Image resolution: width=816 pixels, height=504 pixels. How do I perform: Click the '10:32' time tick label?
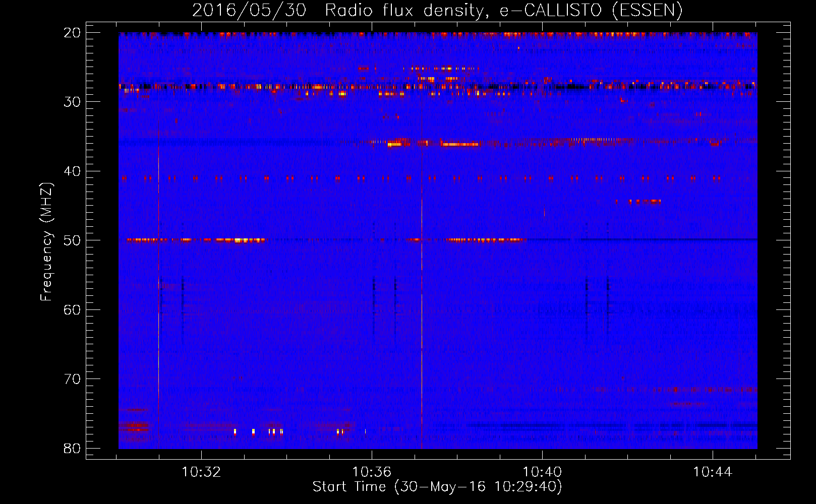coord(201,472)
